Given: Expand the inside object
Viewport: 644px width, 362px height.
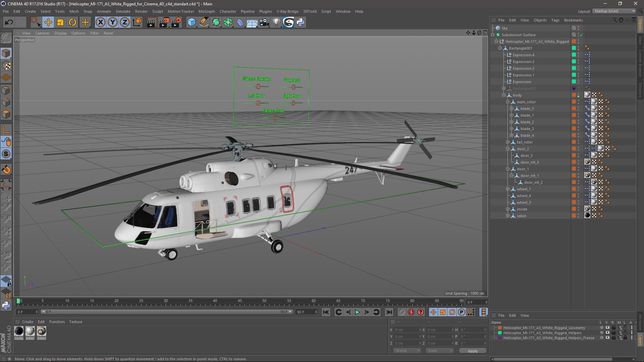Looking at the screenshot, I should (x=508, y=209).
